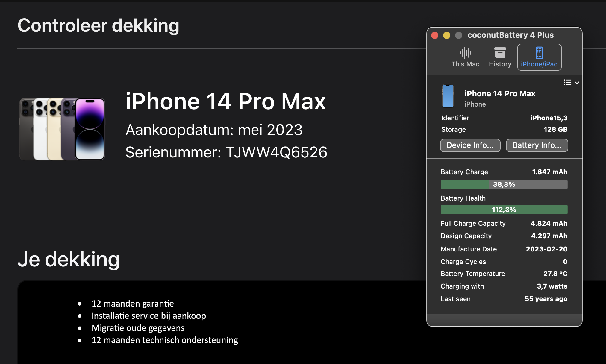Click the coconutBattery 4 Plus title bar
The height and width of the screenshot is (364, 606).
(510, 35)
